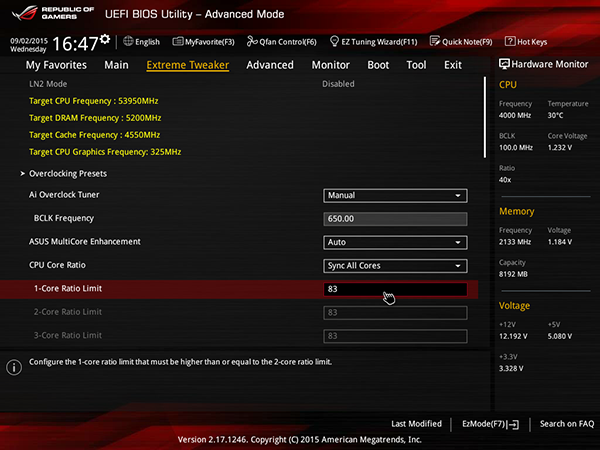Open the Monitor tab
This screenshot has width=600, height=450.
tap(331, 65)
